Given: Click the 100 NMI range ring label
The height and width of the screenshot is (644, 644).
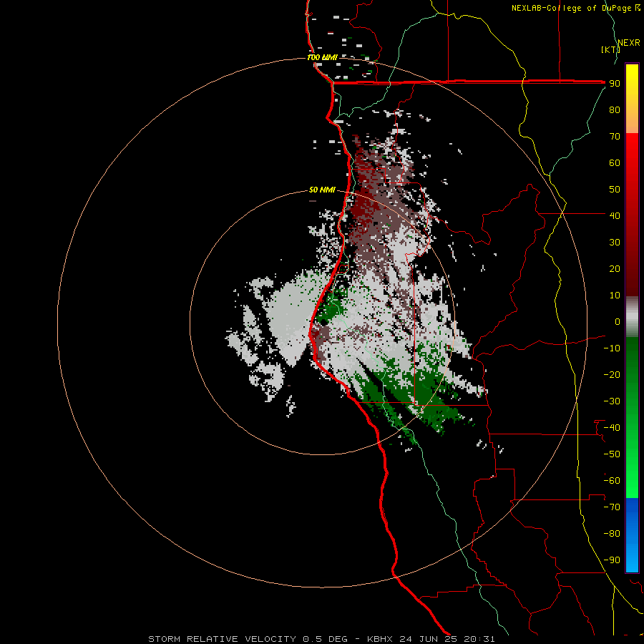Looking at the screenshot, I should pos(322,57).
